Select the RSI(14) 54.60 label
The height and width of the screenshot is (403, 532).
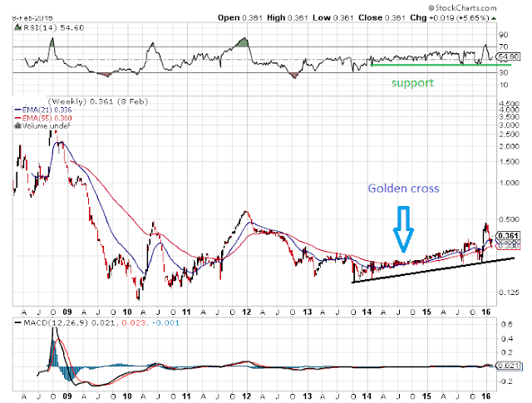[x=53, y=27]
